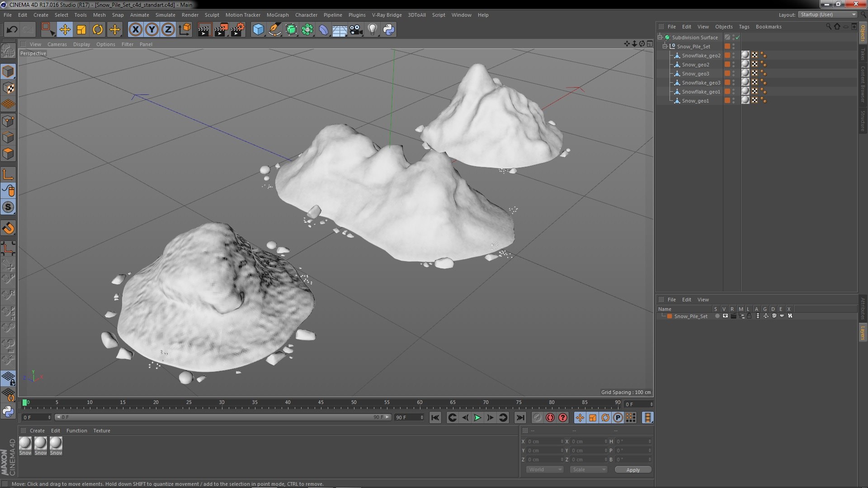The image size is (868, 488).
Task: Open Edit Render Settings icon
Action: (x=238, y=30)
